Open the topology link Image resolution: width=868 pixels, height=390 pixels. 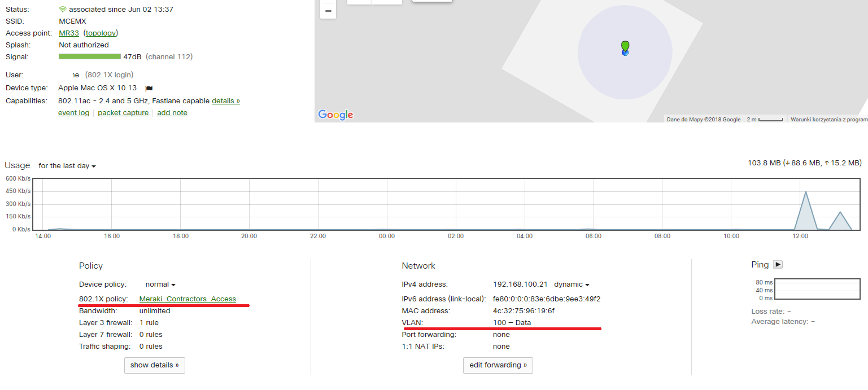point(101,33)
